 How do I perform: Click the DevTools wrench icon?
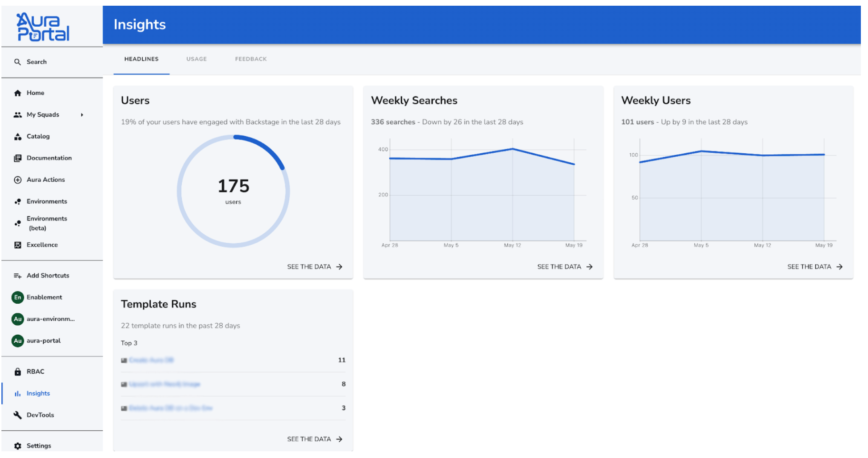[x=18, y=415]
